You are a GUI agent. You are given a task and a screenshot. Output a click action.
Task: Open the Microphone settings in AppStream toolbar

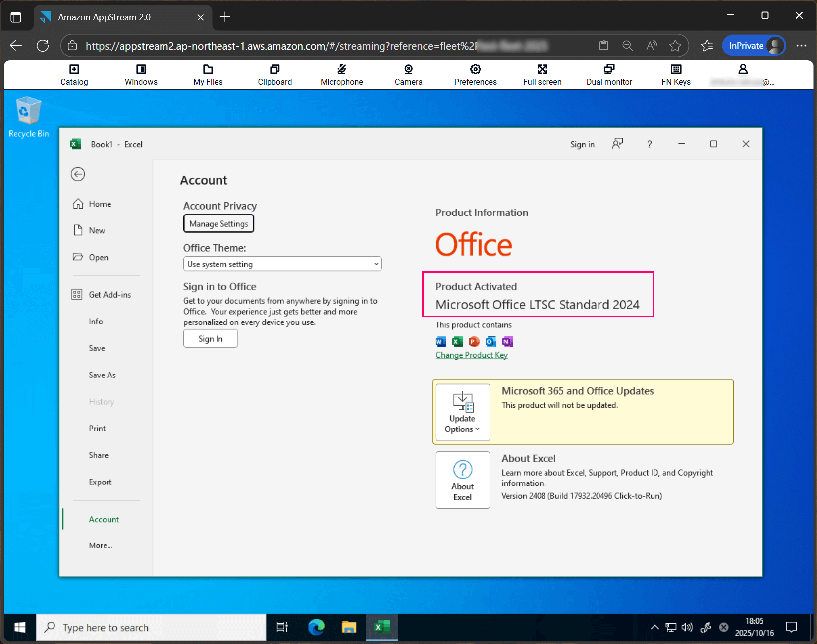pos(341,74)
